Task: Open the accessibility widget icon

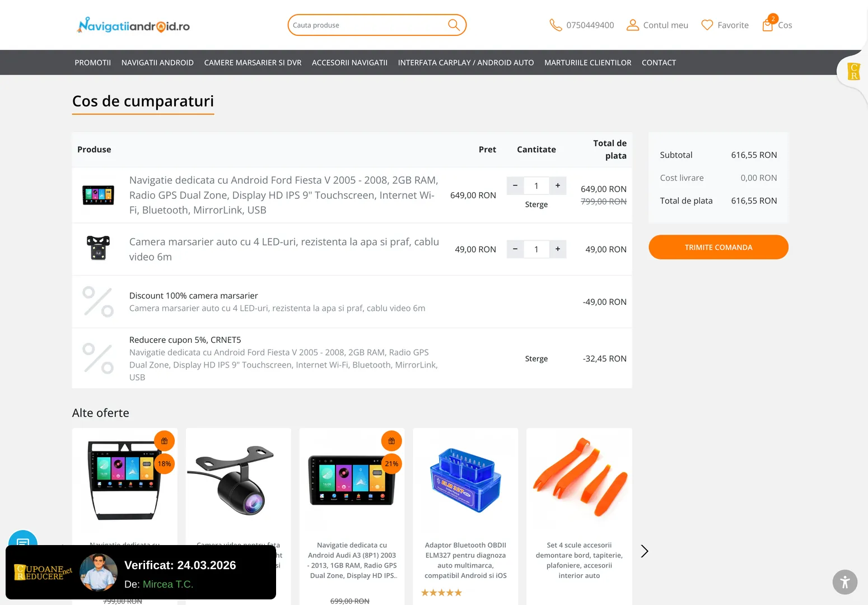Action: (x=844, y=582)
